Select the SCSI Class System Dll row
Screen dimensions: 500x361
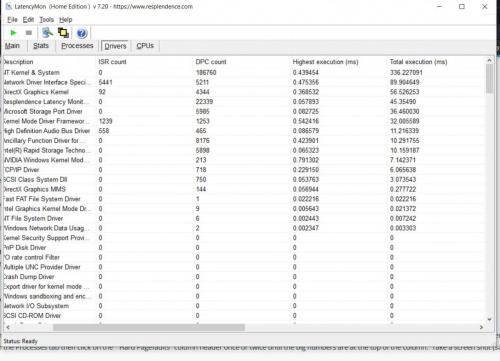tap(244, 179)
